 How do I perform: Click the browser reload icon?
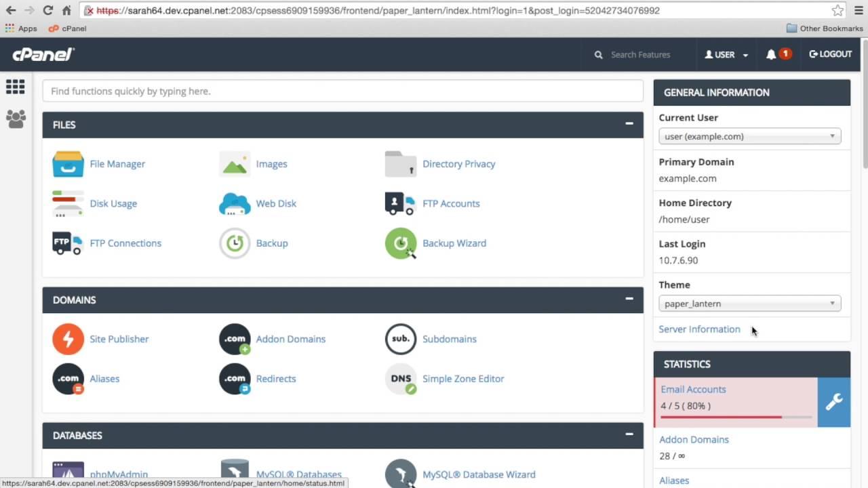tap(47, 10)
